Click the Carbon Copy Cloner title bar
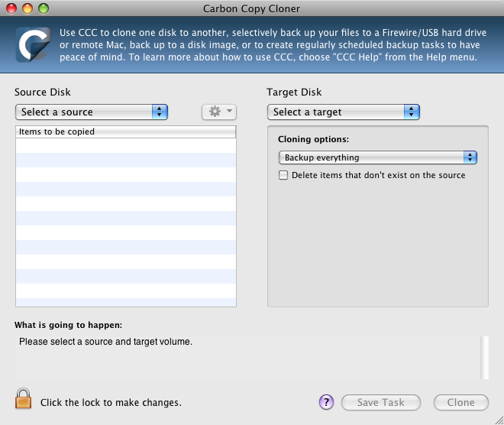504x425 pixels. point(252,8)
